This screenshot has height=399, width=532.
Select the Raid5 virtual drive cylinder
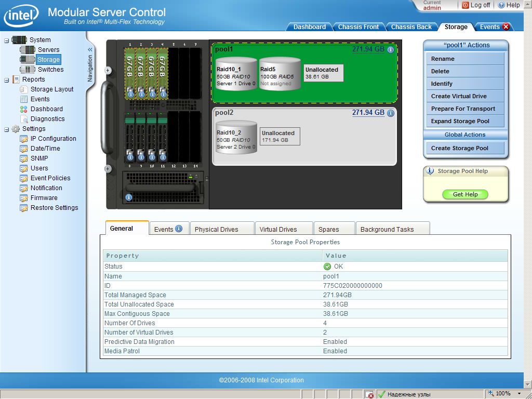[280, 74]
